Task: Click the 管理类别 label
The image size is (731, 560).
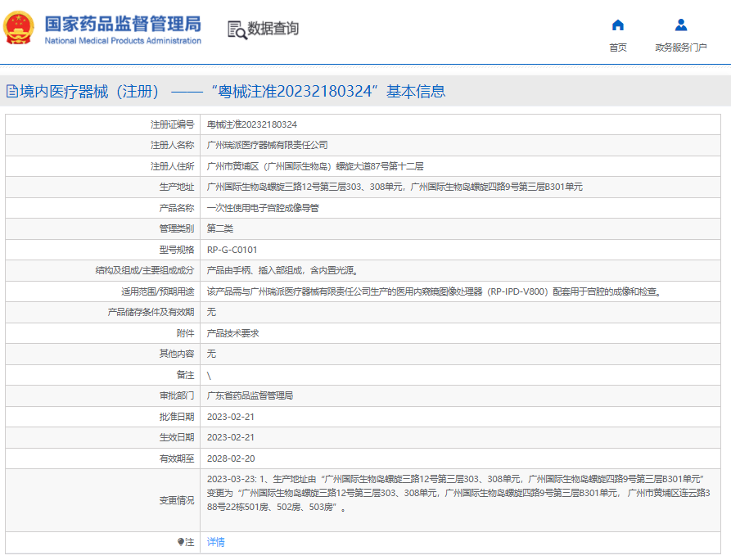Action: click(x=177, y=228)
